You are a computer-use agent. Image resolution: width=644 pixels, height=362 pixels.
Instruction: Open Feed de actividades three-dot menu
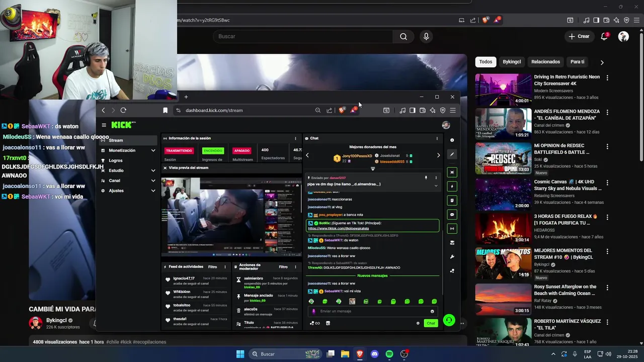[225, 267]
